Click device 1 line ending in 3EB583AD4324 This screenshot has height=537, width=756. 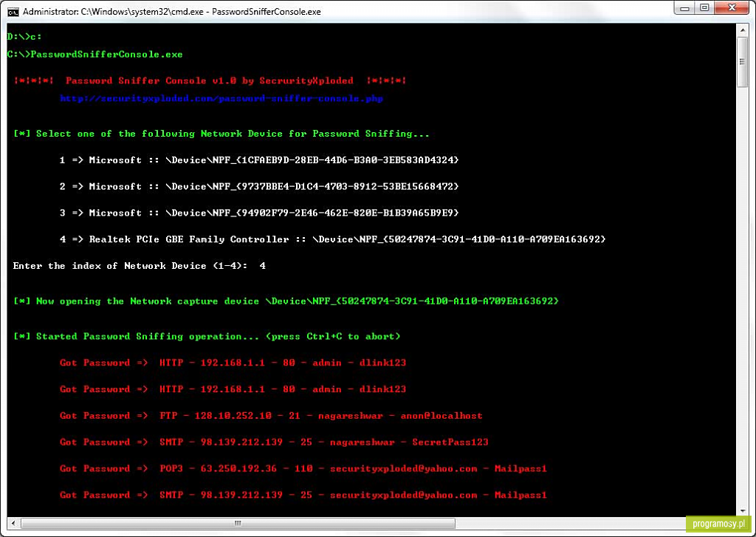coord(259,160)
